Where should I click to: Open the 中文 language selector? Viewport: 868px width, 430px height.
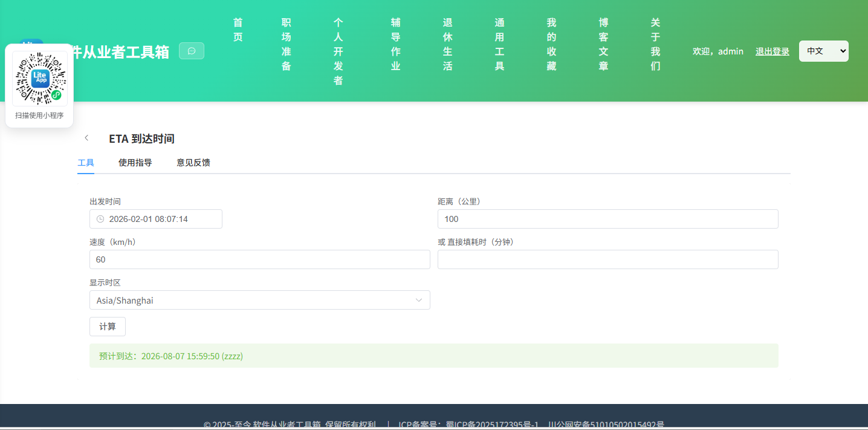coord(823,51)
